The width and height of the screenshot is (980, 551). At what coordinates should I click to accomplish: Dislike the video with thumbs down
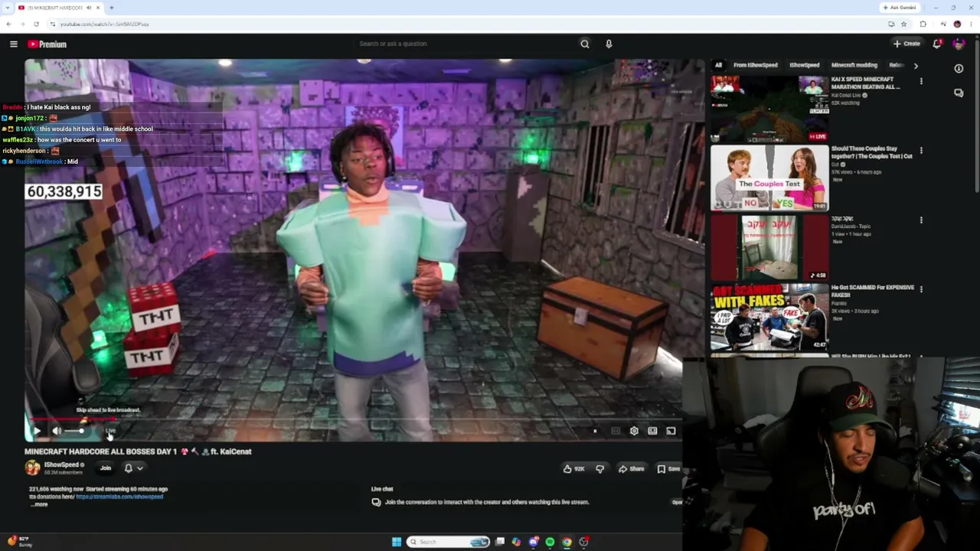[x=599, y=468]
